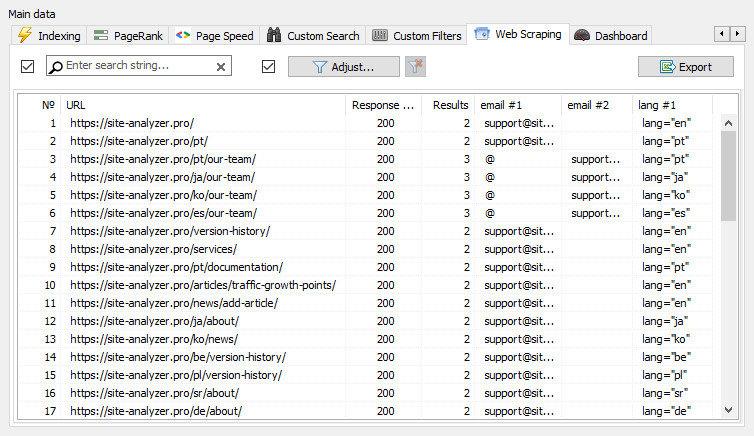Sort by Results column header
The image size is (754, 436).
click(448, 105)
